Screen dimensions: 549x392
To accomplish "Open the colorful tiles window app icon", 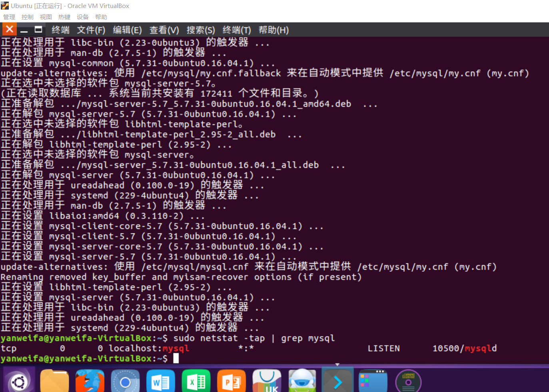I will (373, 382).
